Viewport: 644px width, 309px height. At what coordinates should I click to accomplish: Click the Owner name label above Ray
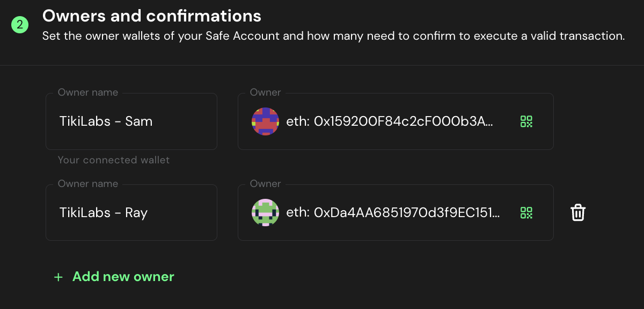point(88,184)
